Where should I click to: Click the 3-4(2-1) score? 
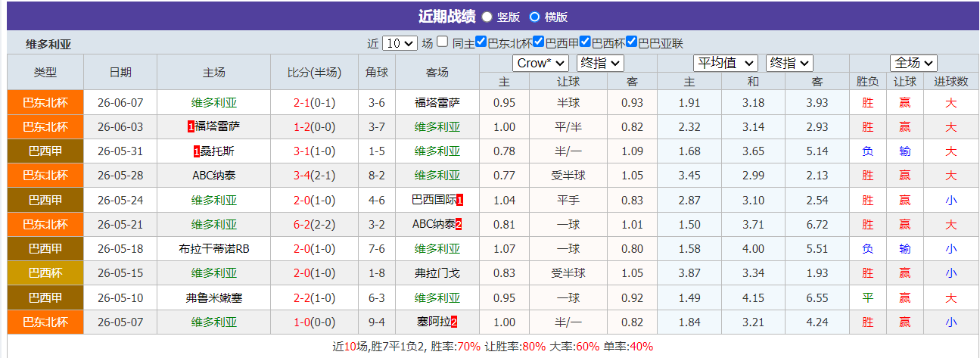314,175
